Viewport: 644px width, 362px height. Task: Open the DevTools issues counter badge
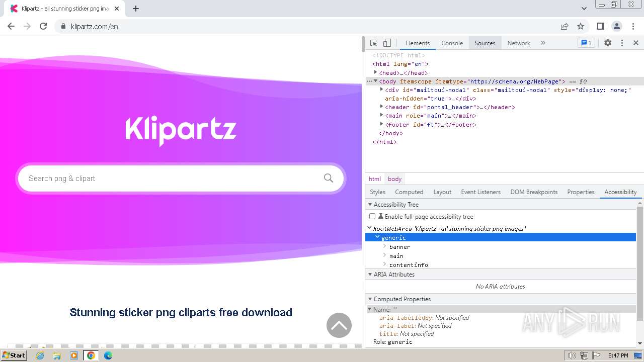coord(586,43)
